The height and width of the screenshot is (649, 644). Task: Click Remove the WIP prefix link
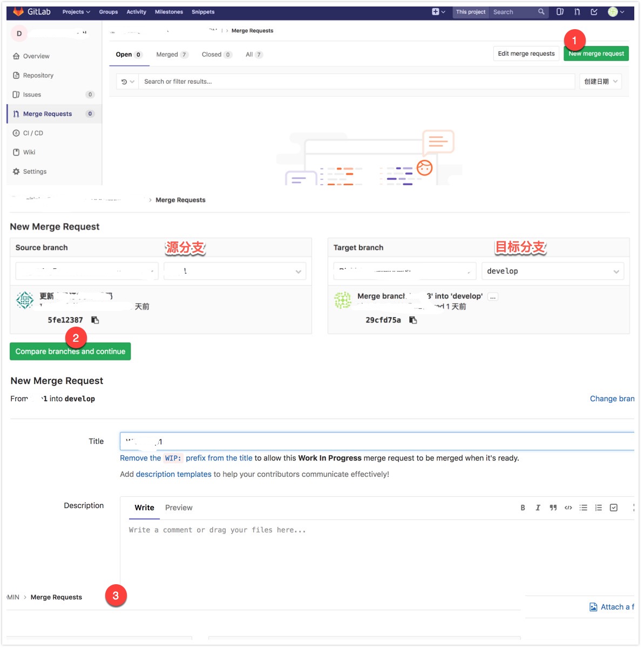pyautogui.click(x=186, y=458)
